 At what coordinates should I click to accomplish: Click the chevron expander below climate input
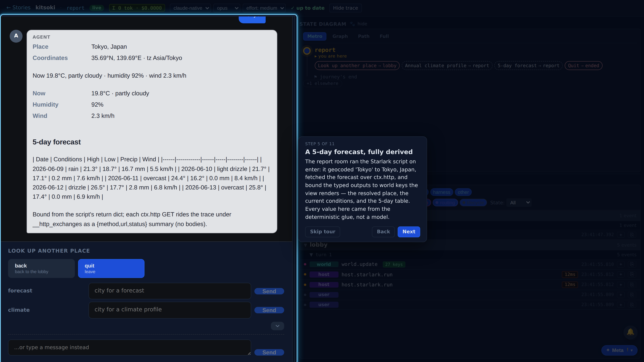tap(278, 326)
